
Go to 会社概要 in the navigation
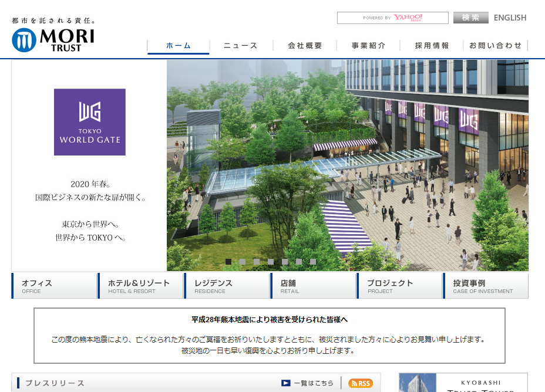305,46
